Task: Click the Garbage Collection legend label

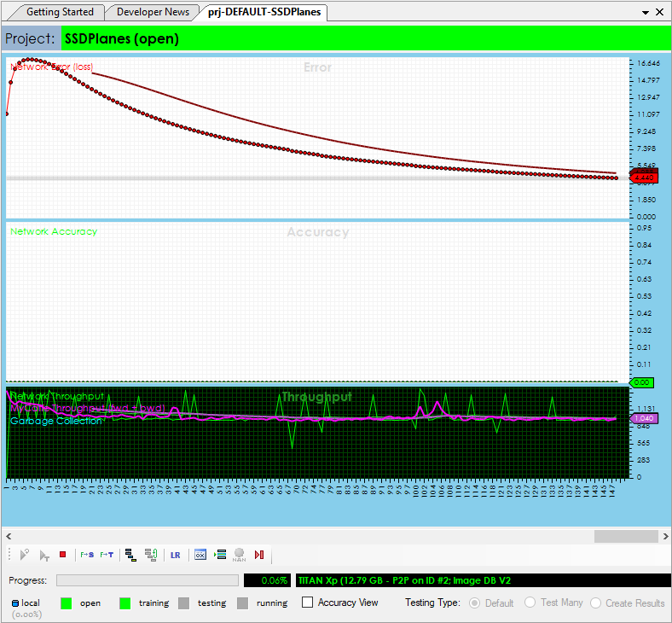Action: tap(56, 421)
